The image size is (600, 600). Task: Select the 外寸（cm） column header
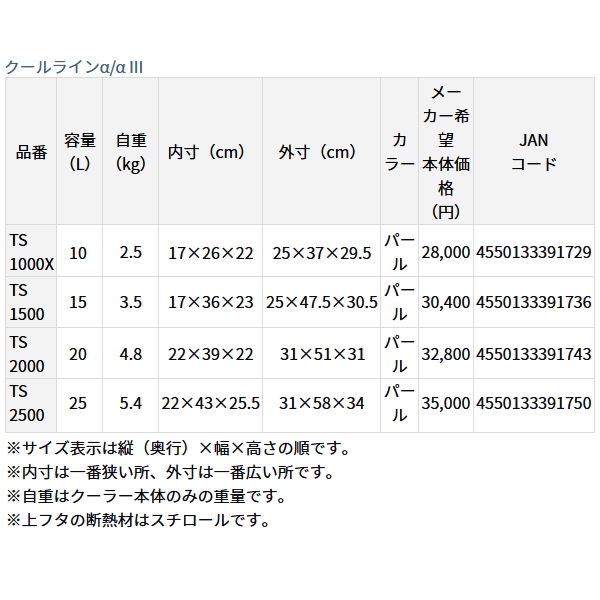pyautogui.click(x=321, y=152)
